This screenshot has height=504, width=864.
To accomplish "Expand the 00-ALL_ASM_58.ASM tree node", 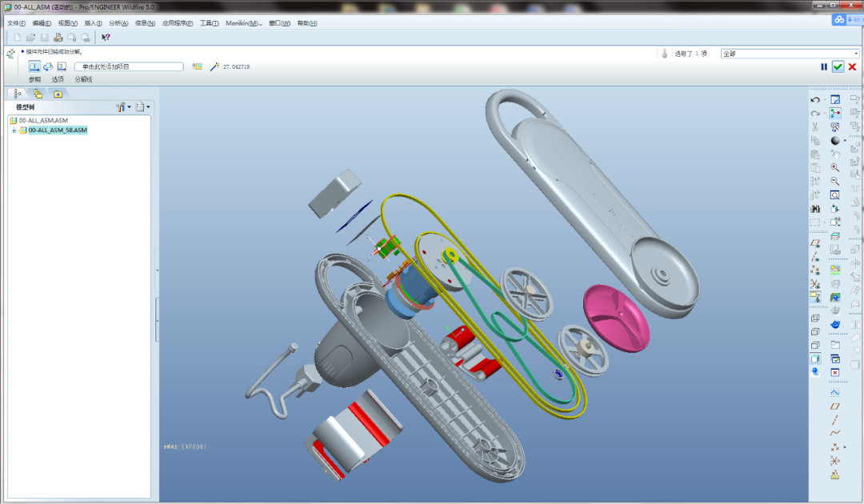I will (14, 130).
